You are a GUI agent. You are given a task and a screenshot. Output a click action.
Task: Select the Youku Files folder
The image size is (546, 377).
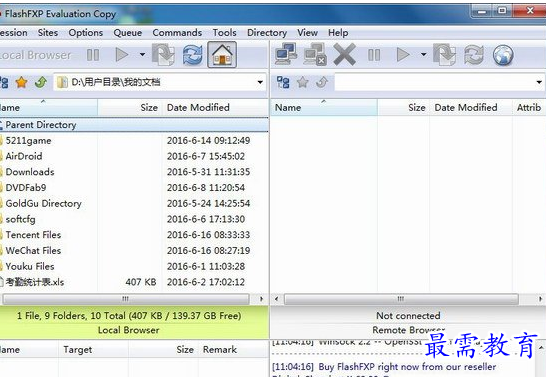[30, 266]
